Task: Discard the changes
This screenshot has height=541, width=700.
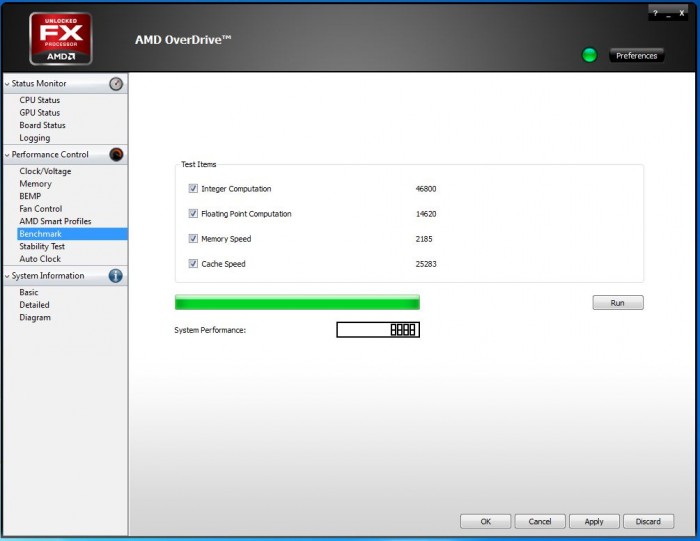Action: 648,521
